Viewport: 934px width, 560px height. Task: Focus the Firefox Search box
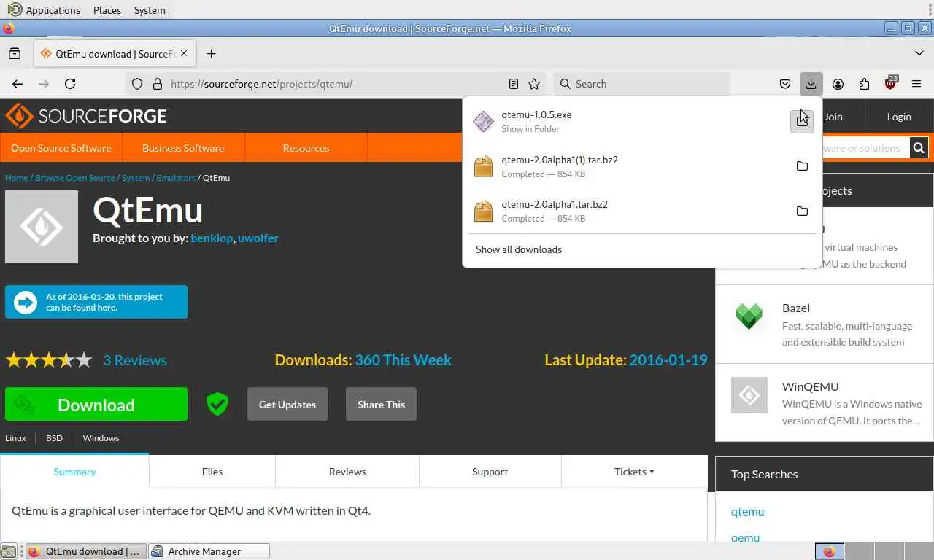pyautogui.click(x=642, y=84)
